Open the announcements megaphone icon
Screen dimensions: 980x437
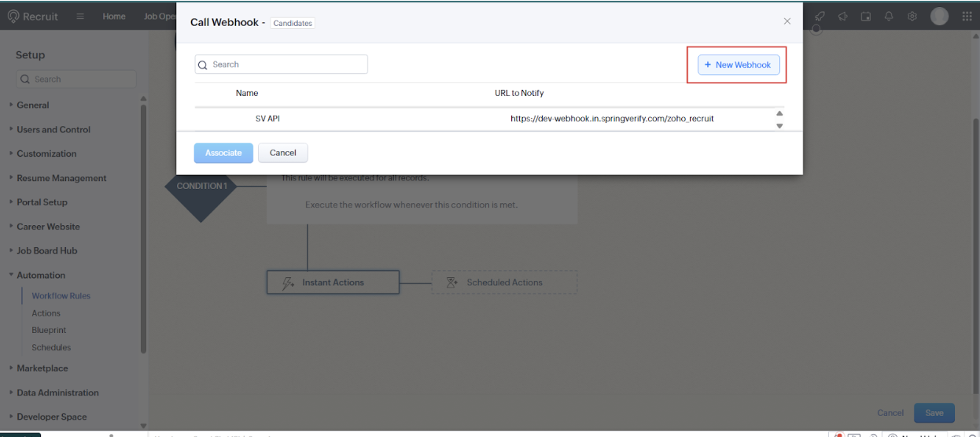(842, 17)
